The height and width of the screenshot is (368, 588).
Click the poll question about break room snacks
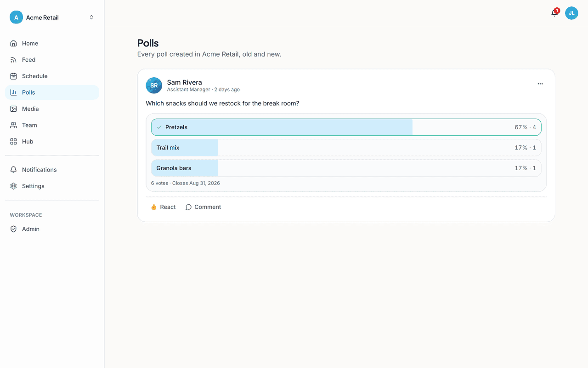[222, 103]
